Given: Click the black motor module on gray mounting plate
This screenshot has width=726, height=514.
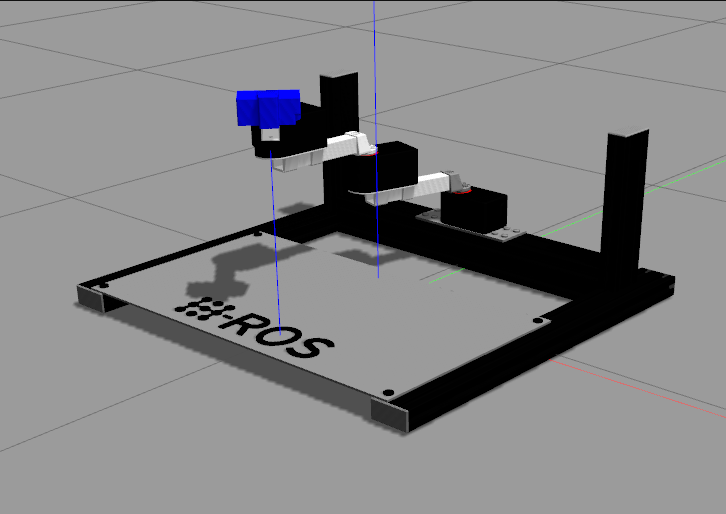Looking at the screenshot, I should click(x=473, y=210).
